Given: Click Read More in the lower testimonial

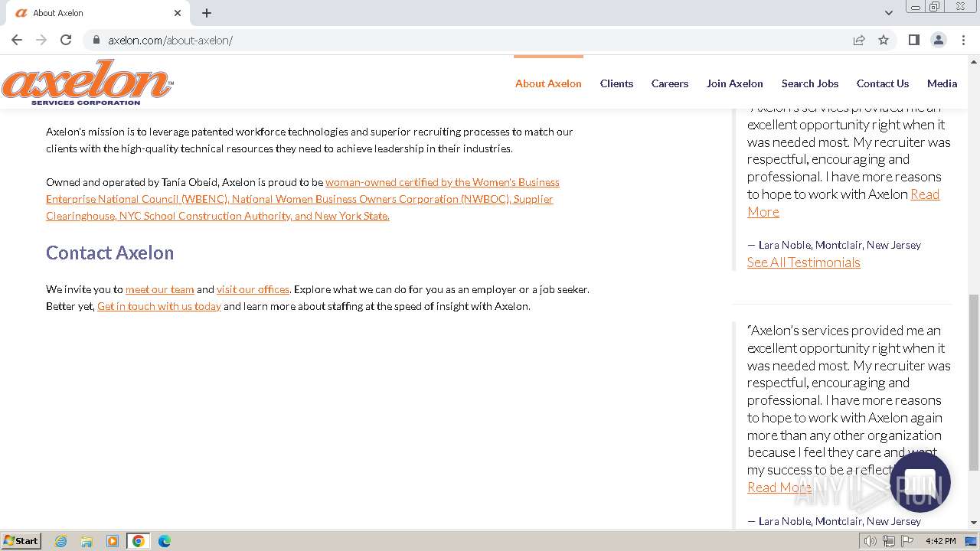Looking at the screenshot, I should (x=779, y=487).
